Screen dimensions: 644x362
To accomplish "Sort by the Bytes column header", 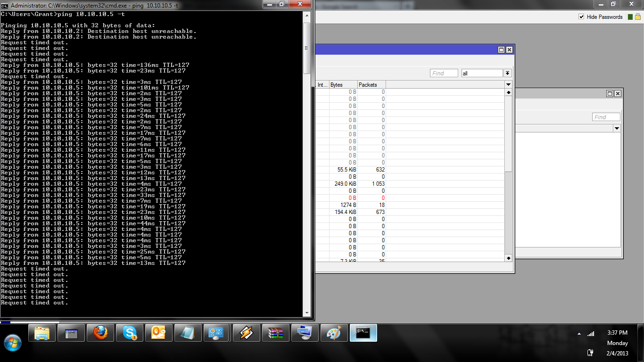I will click(343, 84).
